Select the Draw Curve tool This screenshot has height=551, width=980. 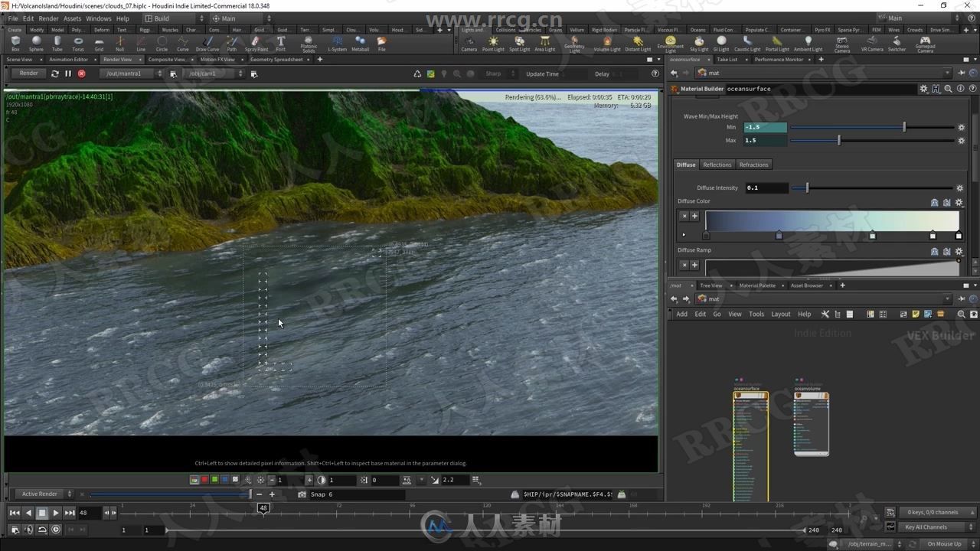point(207,44)
